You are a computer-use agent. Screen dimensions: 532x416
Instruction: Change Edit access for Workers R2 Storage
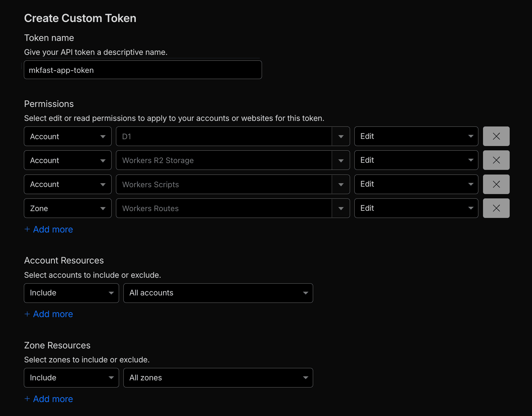[x=416, y=160]
